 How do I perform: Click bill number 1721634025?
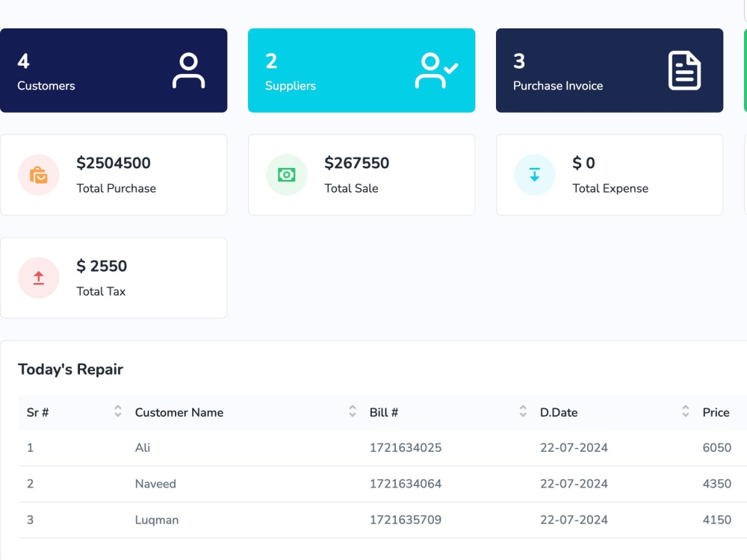pos(406,447)
